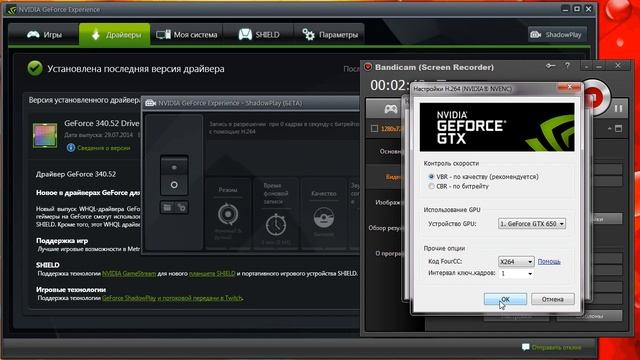This screenshot has width=640, height=360.
Task: Select the ShadowPlay Режим mode icon
Action: point(228,214)
